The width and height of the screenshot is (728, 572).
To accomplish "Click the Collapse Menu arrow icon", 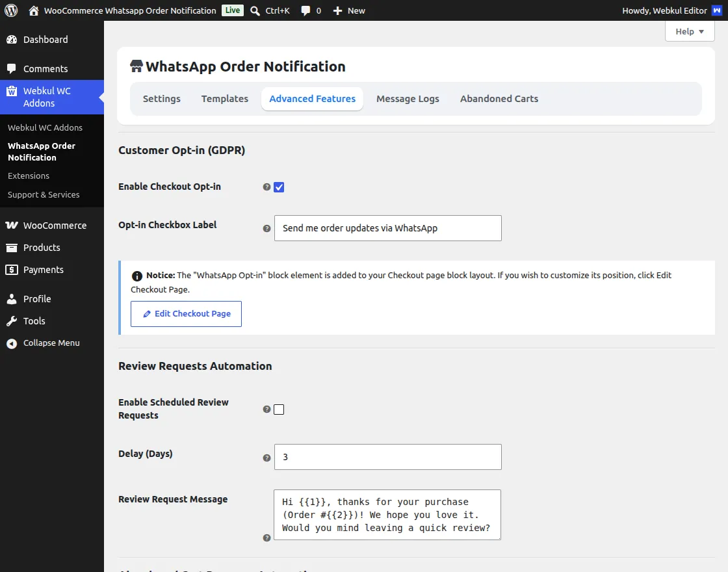I will (12, 343).
